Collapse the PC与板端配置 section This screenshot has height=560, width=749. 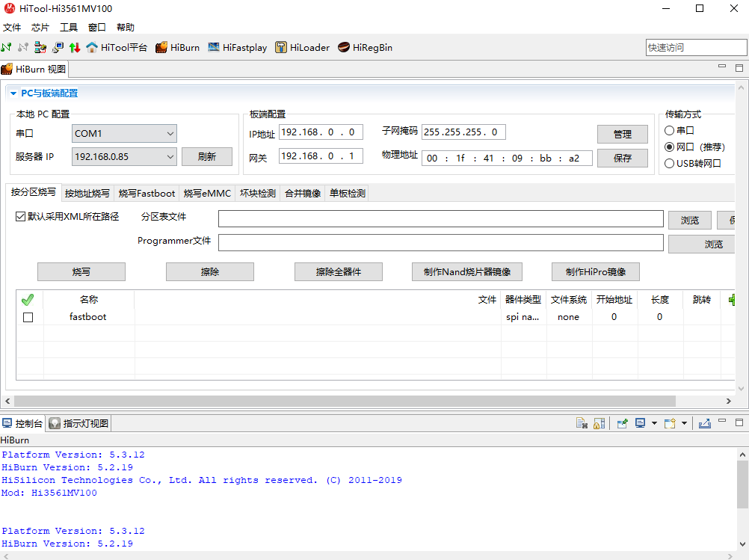[x=13, y=93]
